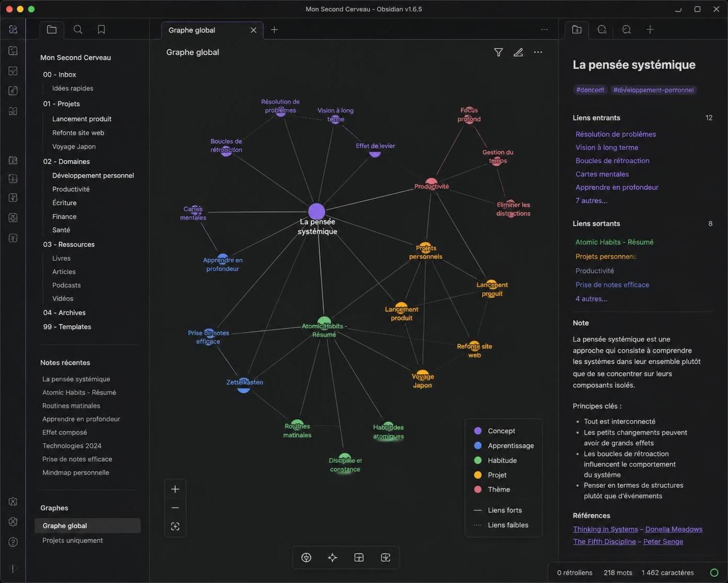Viewport: 728px width, 583px height.
Task: Open the file explorer folder tab in left sidebar
Action: point(52,30)
